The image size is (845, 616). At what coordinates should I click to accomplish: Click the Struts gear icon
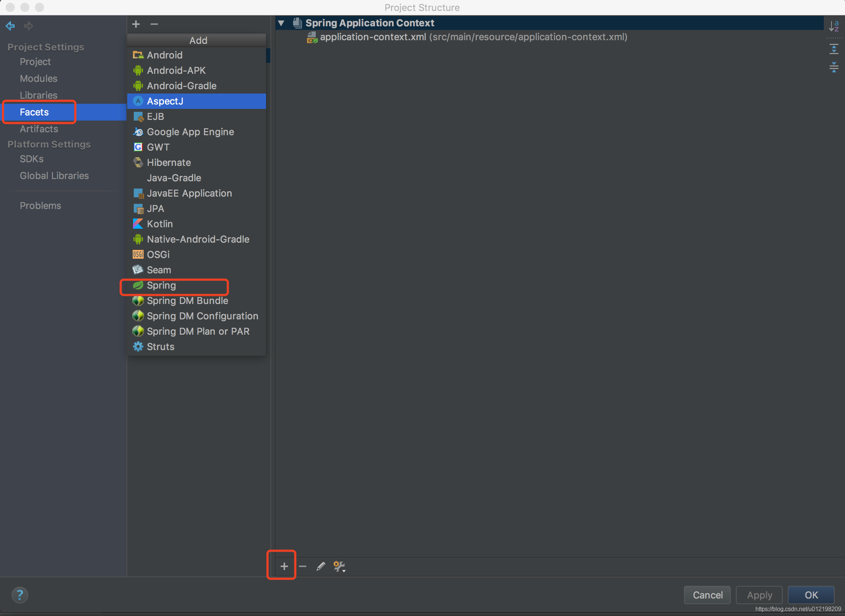[138, 346]
